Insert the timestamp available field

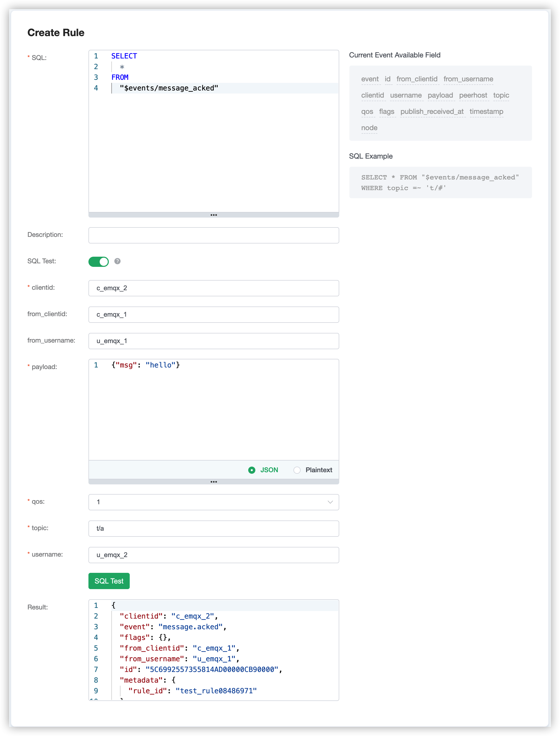[x=486, y=112]
